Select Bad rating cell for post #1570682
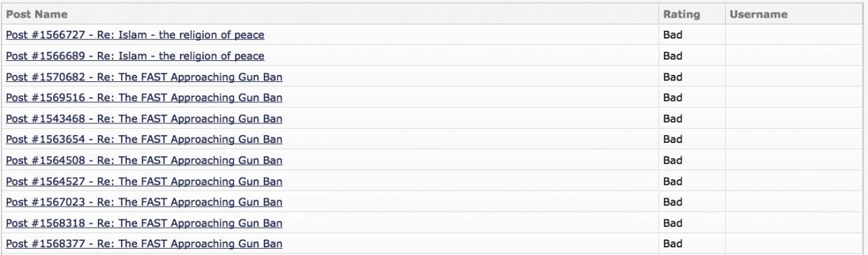The width and height of the screenshot is (868, 255). click(691, 77)
